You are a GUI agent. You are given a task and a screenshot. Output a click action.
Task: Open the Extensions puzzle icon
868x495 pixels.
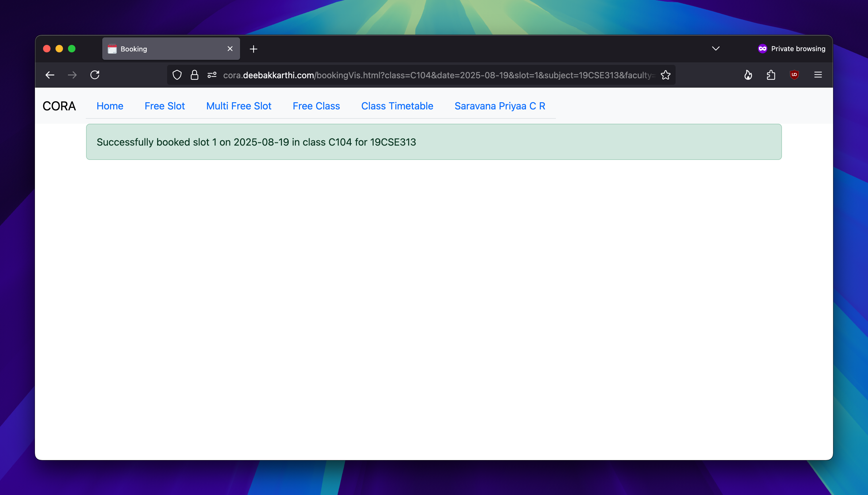[x=771, y=75]
